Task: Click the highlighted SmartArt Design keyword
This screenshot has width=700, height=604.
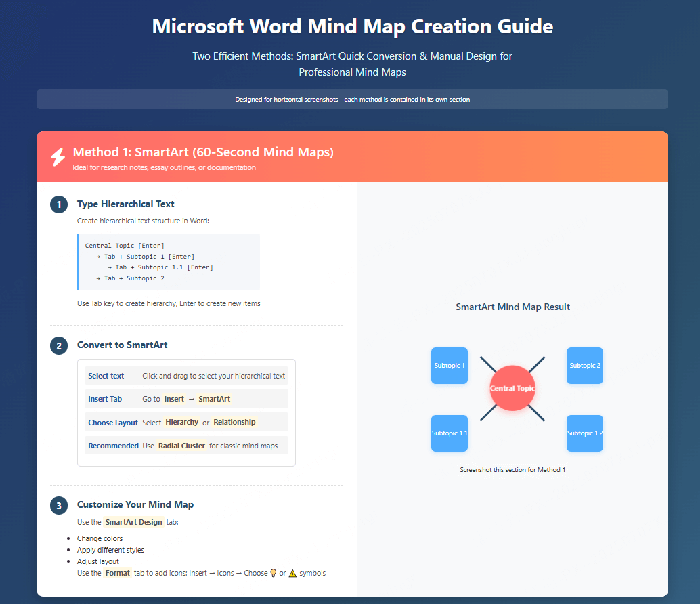Action: click(x=133, y=522)
